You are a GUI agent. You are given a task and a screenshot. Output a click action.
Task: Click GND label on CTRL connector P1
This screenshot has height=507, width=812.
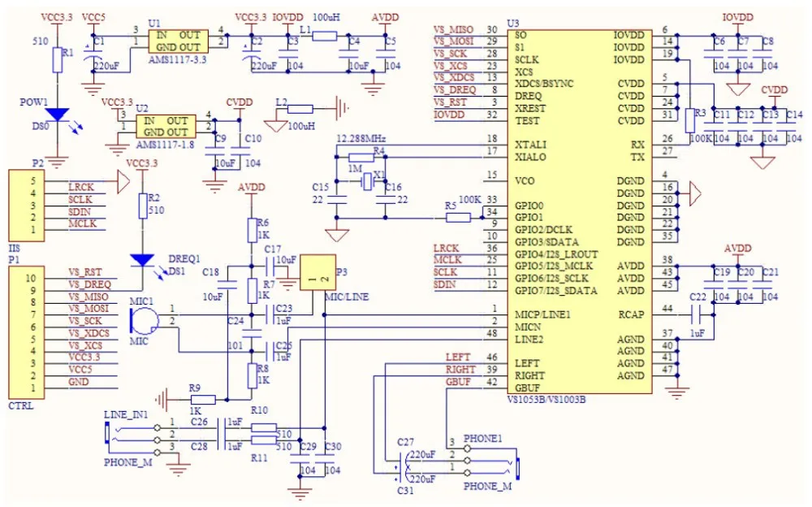(x=78, y=382)
